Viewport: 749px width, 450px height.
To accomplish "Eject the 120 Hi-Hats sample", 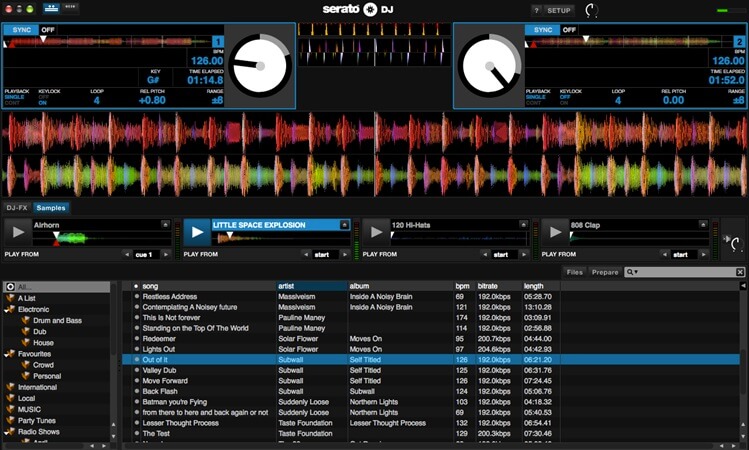I will (x=524, y=225).
